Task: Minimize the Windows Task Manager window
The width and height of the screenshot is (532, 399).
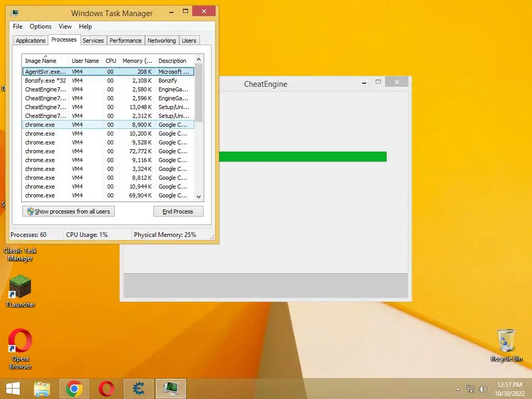Action: [171, 12]
